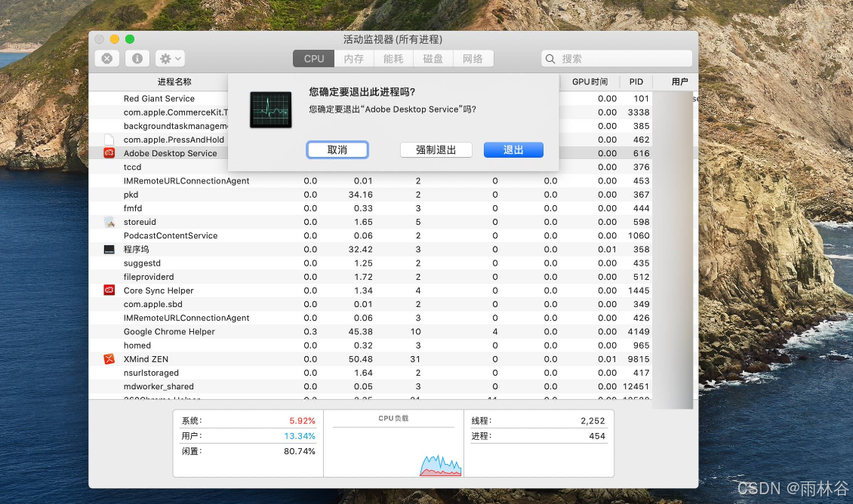Screen dimensions: 853x504
Task: Click the 搜索 search field
Action: point(617,59)
